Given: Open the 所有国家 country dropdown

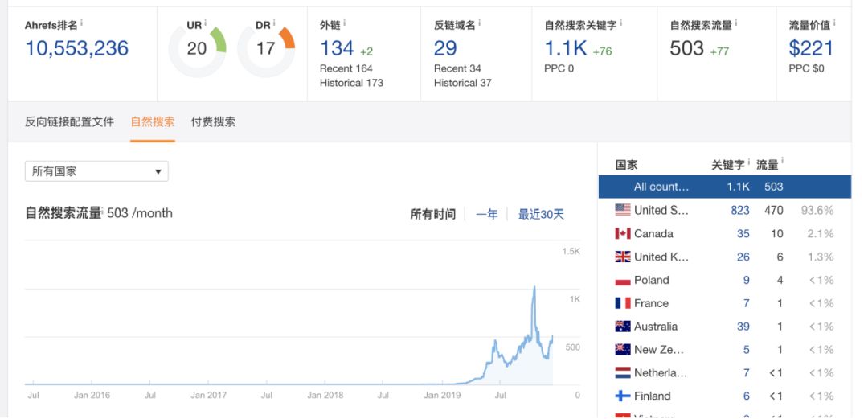Looking at the screenshot, I should coord(96,171).
